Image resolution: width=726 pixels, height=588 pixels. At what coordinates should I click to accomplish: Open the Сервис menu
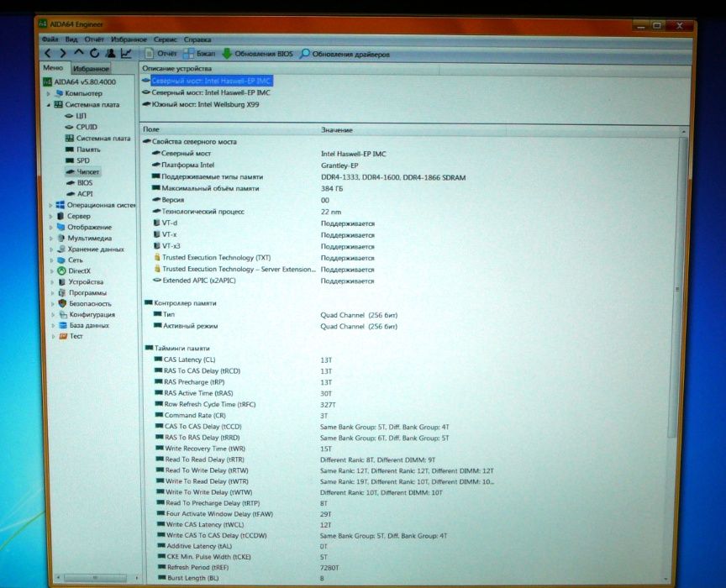pos(166,39)
